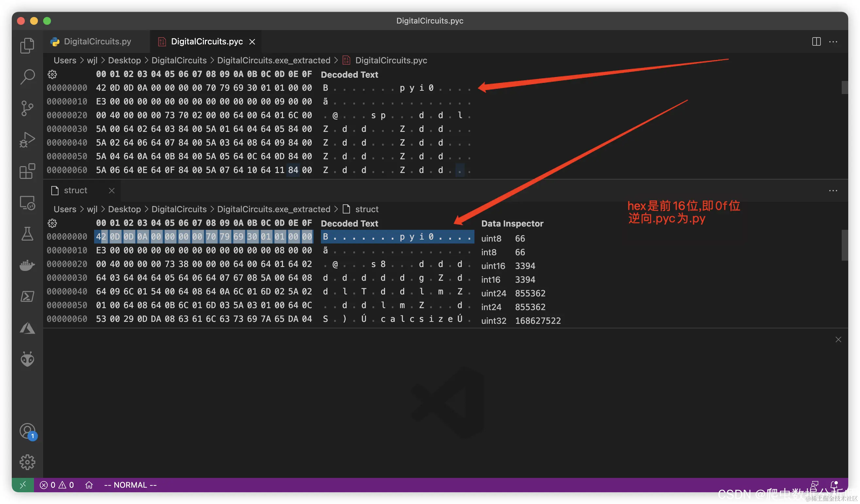The width and height of the screenshot is (860, 504).
Task: Open the Testing flask icon
Action: pos(27,234)
